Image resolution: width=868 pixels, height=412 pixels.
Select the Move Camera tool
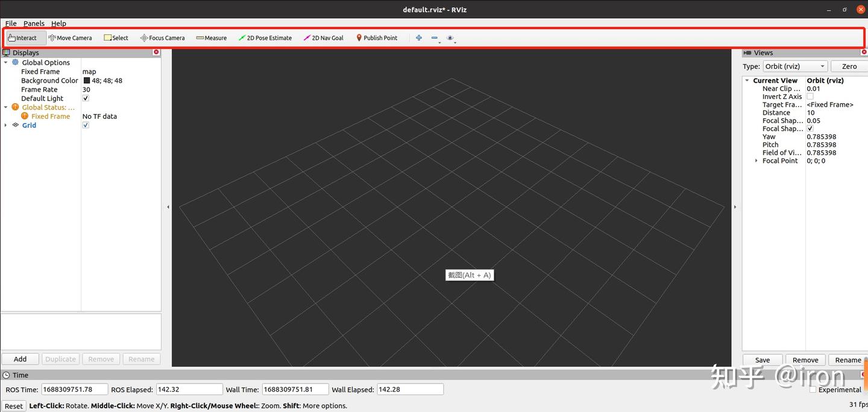point(70,38)
